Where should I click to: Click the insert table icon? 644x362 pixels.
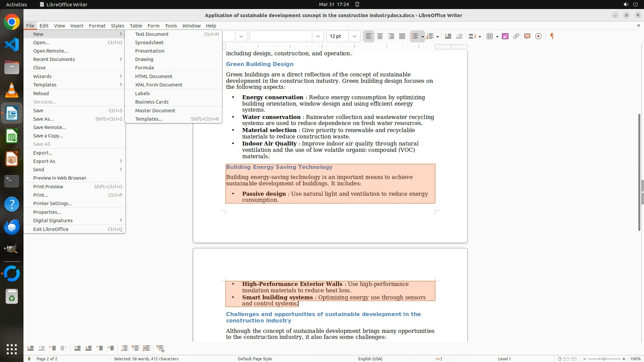[x=490, y=36]
